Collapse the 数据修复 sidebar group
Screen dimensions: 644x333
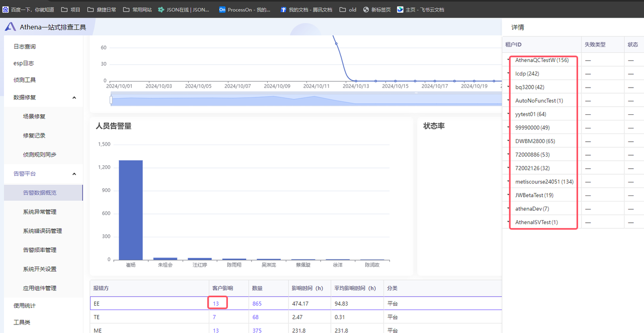(x=74, y=98)
